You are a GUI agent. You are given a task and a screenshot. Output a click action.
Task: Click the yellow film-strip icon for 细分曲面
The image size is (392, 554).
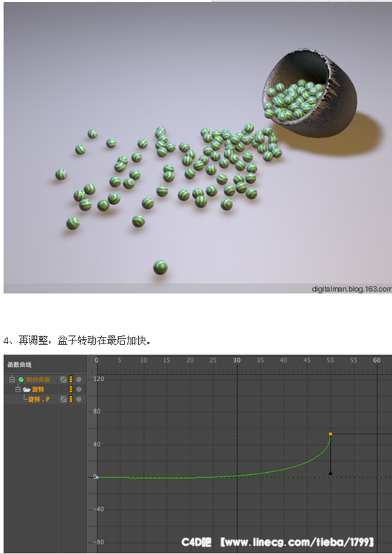pyautogui.click(x=71, y=379)
